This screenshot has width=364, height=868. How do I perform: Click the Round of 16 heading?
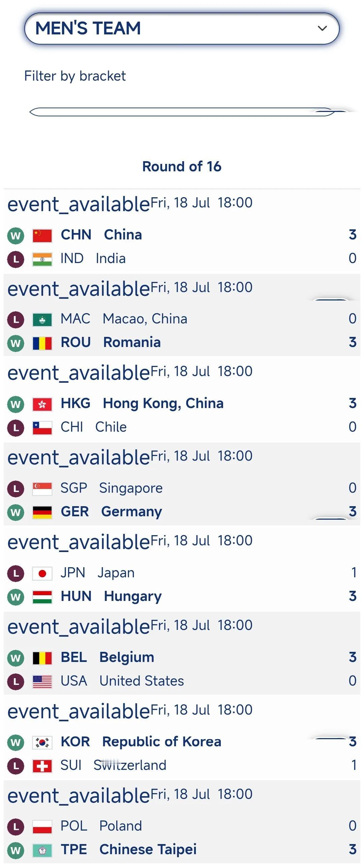182,167
